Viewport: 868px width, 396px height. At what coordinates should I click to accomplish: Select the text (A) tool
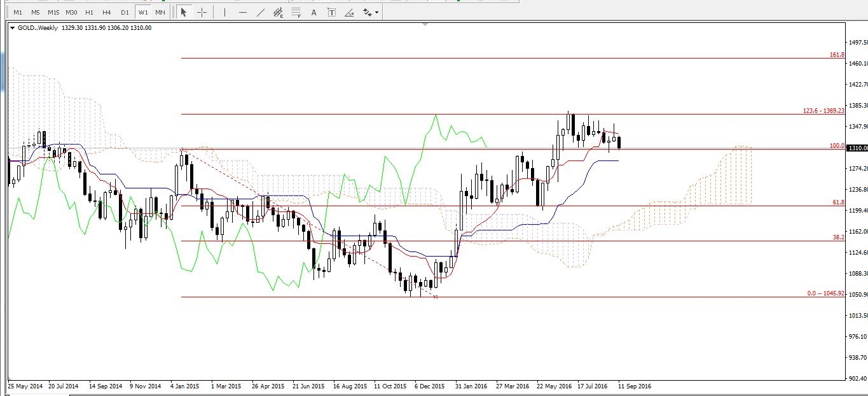tap(314, 12)
